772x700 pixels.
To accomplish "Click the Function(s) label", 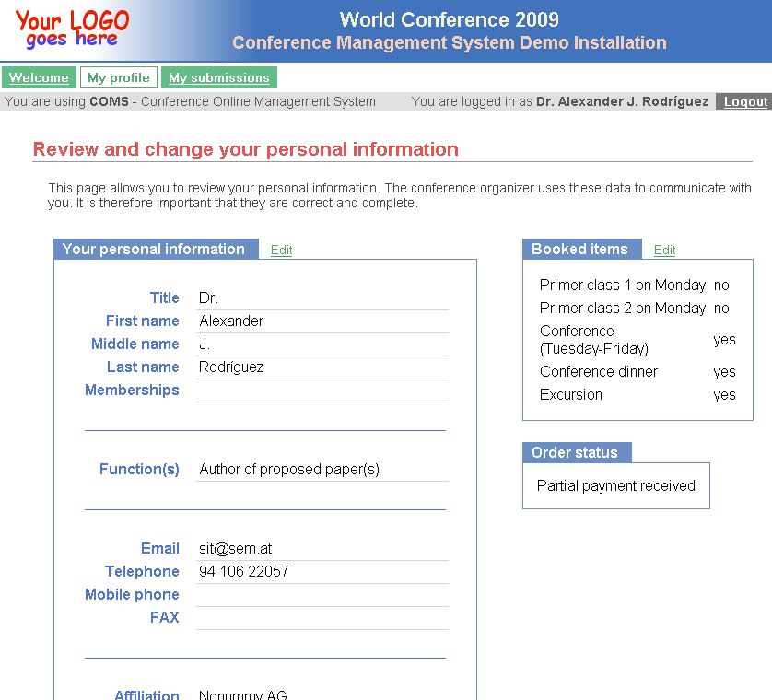I will click(139, 469).
